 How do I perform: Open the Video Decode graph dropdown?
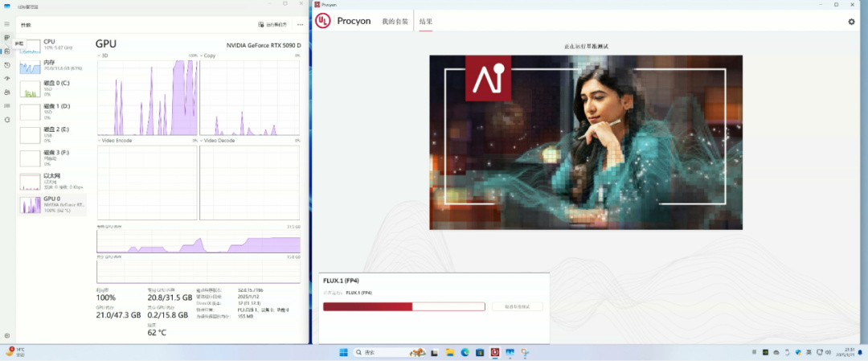[x=218, y=141]
